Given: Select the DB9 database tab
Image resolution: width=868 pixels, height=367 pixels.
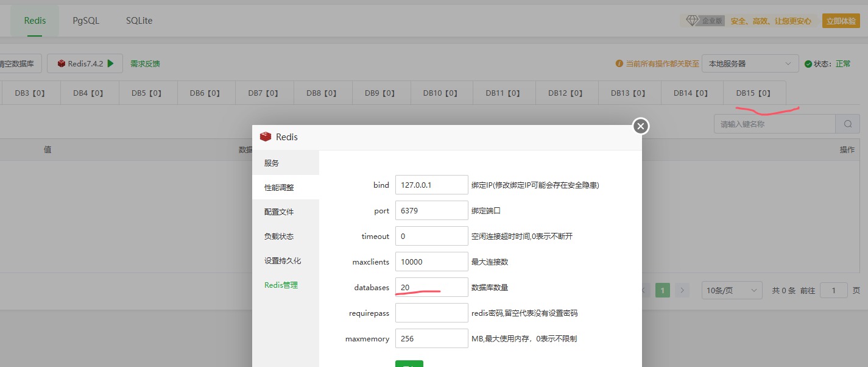Looking at the screenshot, I should pos(380,93).
